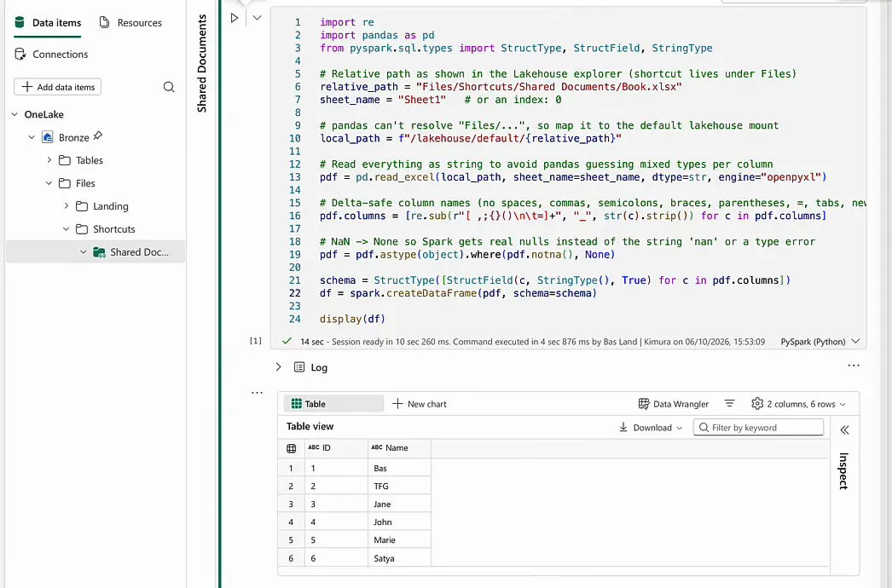Select the Files folder

coord(78,183)
